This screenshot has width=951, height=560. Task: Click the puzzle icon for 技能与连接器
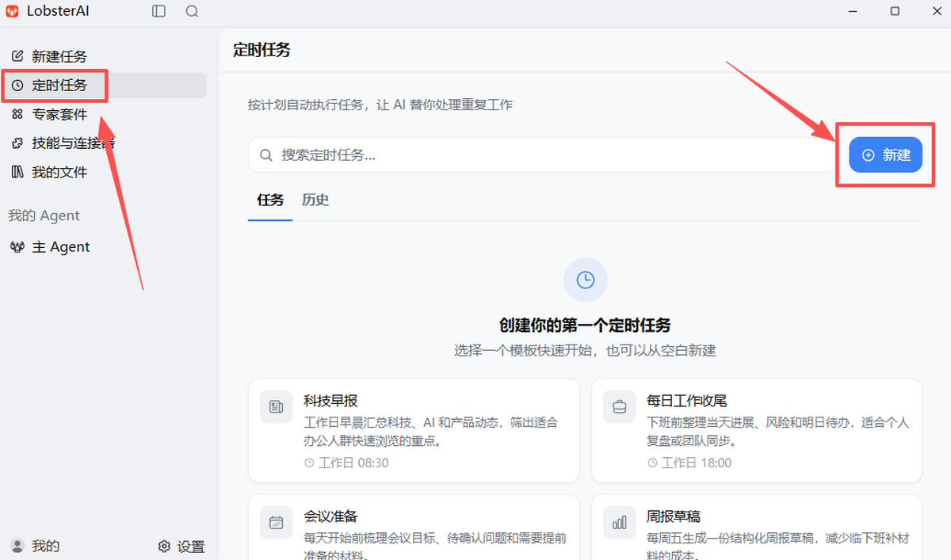click(x=17, y=143)
